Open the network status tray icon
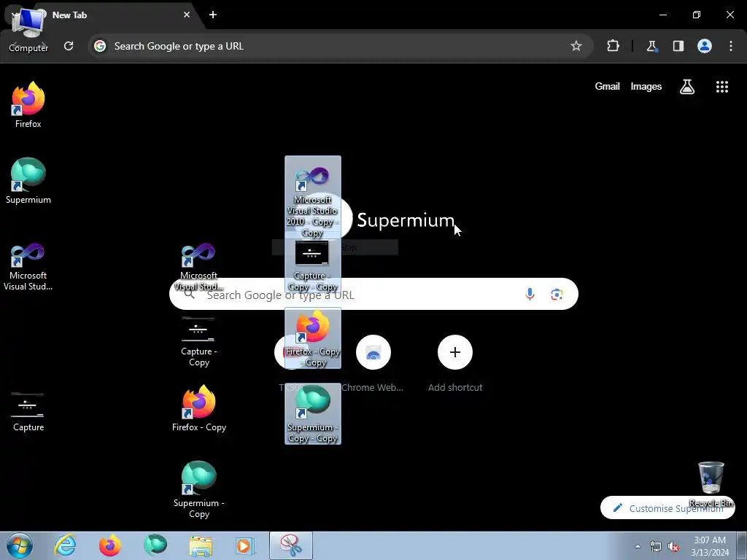The height and width of the screenshot is (560, 747). (x=656, y=546)
